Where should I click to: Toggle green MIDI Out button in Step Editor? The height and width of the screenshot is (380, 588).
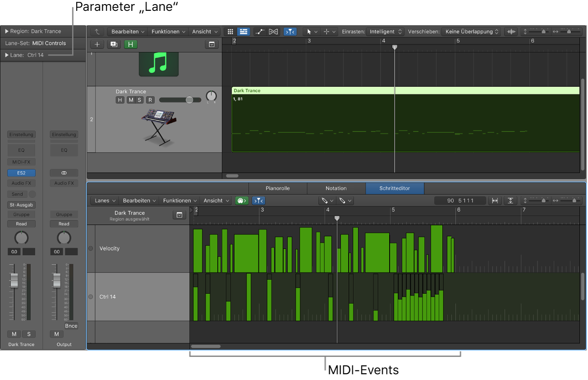pos(242,201)
